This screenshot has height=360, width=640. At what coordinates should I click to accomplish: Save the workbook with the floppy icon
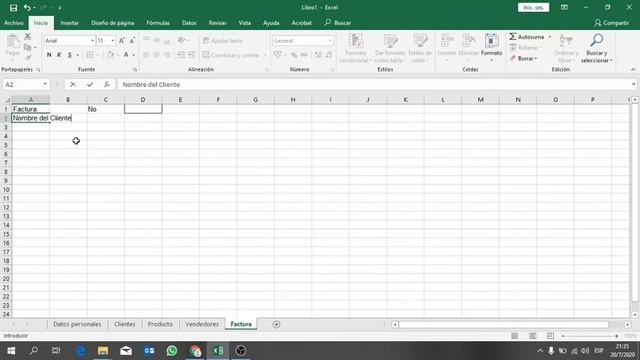[13, 8]
